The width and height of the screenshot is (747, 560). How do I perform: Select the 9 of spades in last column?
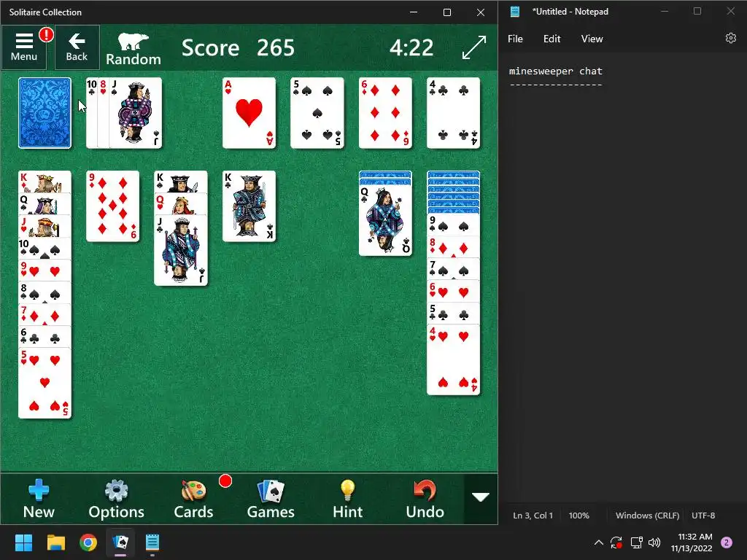click(454, 225)
